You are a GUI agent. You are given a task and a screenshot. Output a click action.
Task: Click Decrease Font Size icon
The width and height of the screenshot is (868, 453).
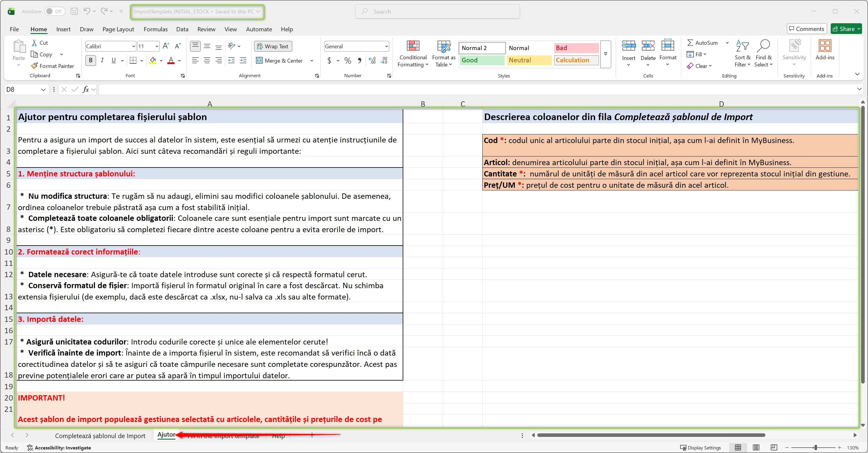click(x=177, y=46)
